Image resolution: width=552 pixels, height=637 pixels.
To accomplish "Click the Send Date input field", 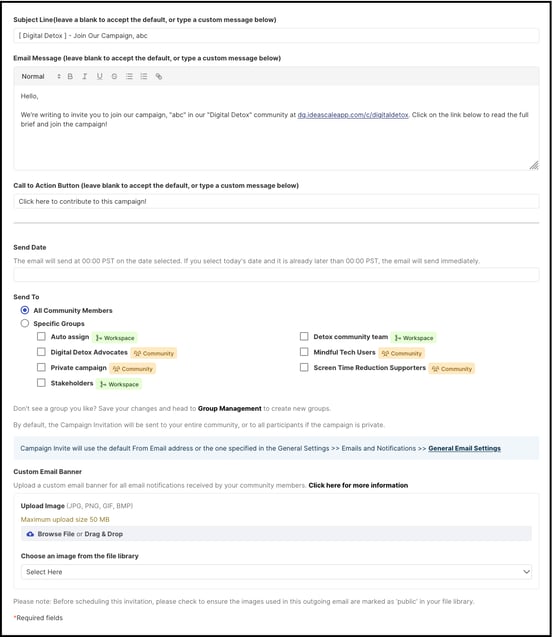I will click(276, 275).
